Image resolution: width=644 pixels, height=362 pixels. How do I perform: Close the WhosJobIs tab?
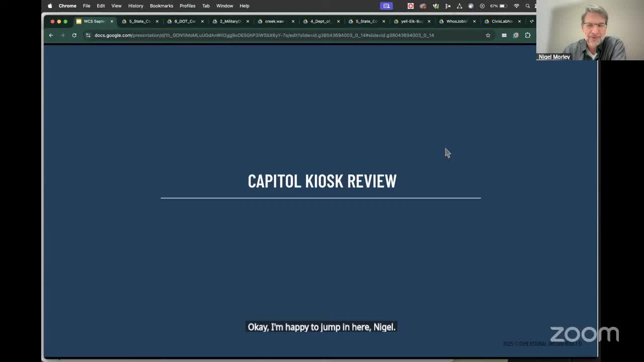474,21
